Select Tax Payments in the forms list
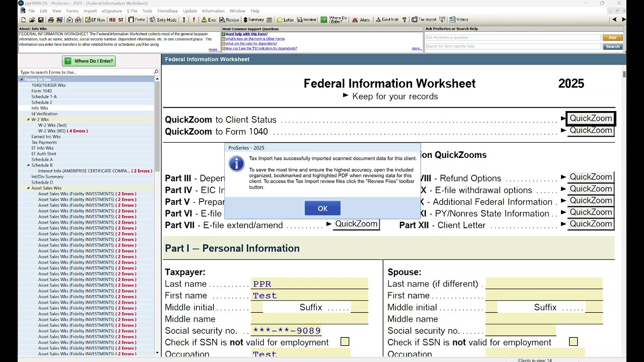The width and height of the screenshot is (644, 362). pos(44,142)
